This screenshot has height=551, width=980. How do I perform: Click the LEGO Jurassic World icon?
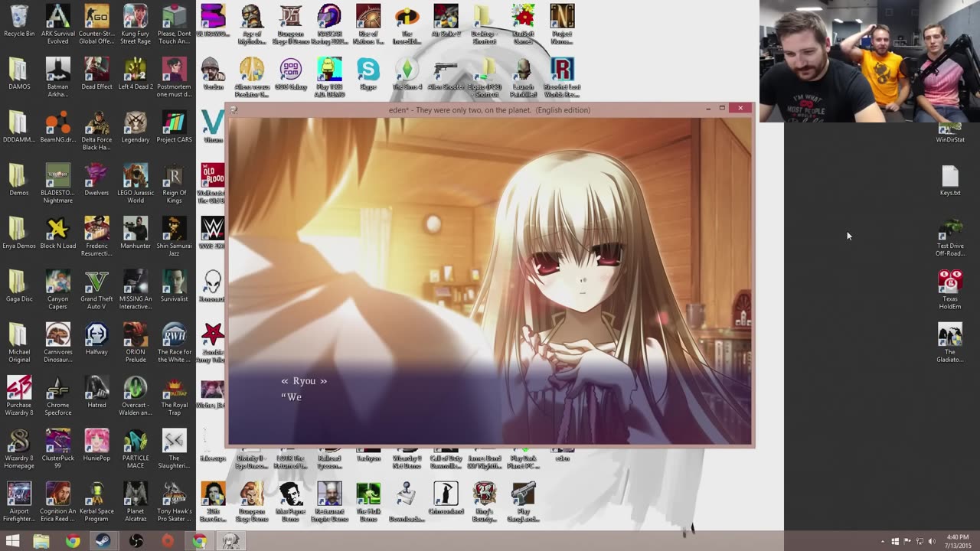136,183
